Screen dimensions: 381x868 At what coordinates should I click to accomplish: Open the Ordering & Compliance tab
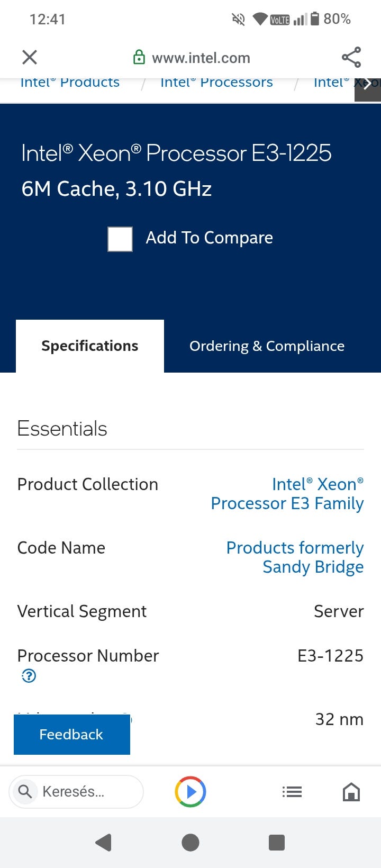(267, 346)
